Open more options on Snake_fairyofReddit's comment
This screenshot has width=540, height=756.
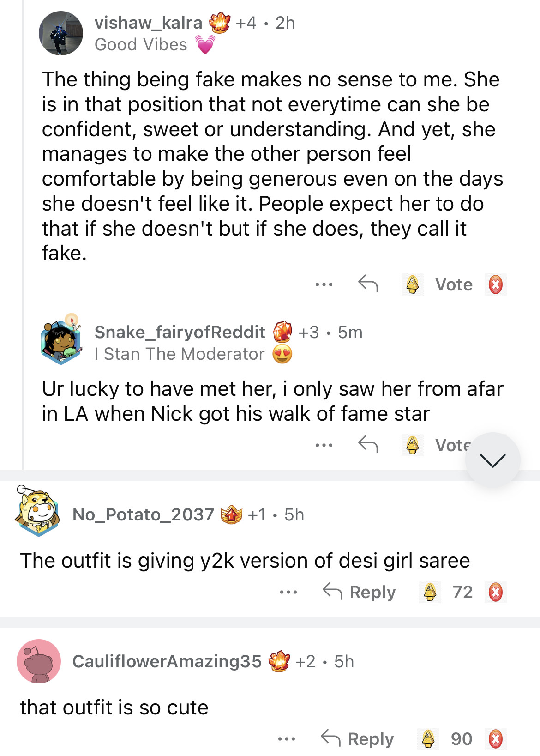pyautogui.click(x=324, y=445)
